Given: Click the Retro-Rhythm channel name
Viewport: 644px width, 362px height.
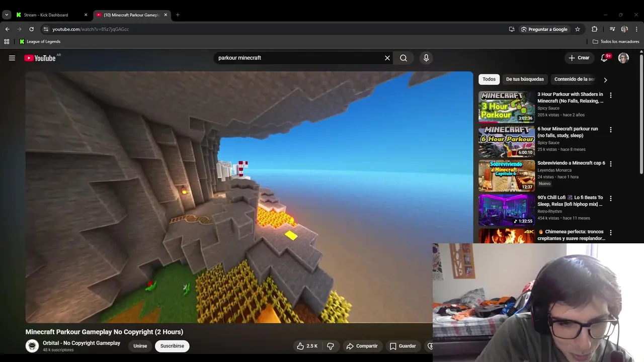Looking at the screenshot, I should pyautogui.click(x=549, y=212).
